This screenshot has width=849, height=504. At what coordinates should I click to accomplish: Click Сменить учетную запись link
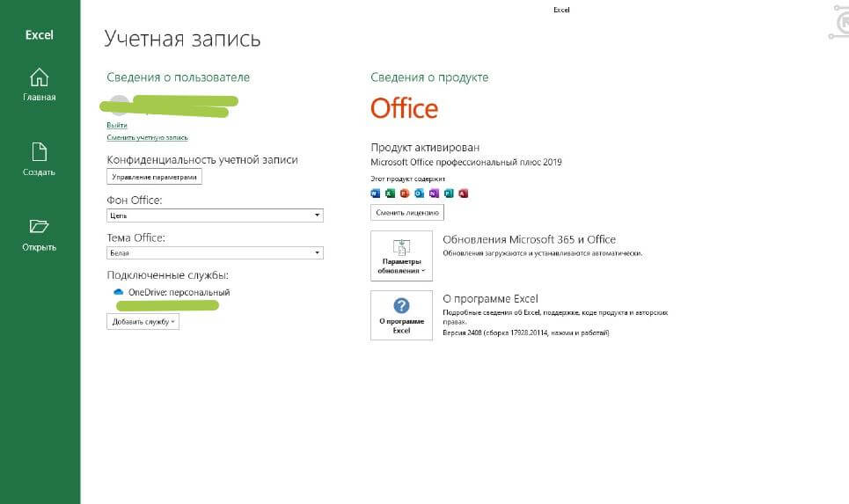tap(147, 137)
